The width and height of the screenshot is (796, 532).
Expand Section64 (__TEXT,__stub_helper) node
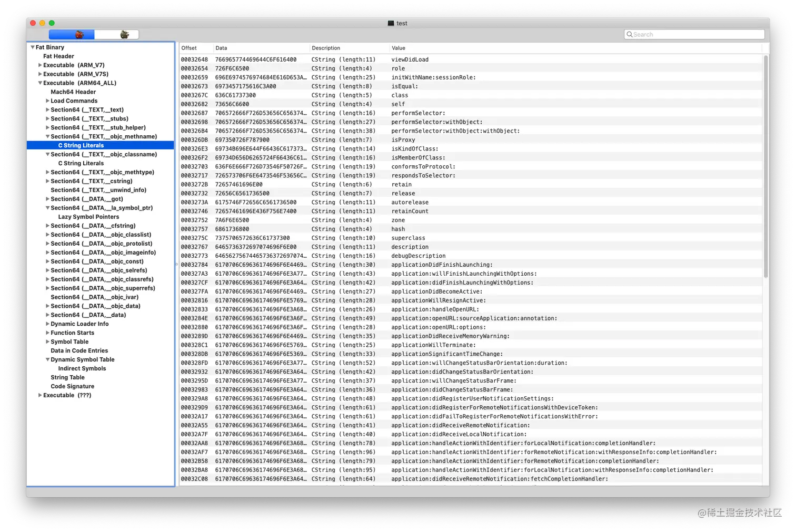point(47,128)
